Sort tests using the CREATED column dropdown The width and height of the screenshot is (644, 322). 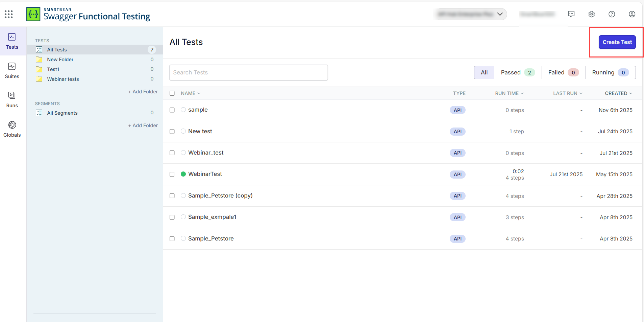[618, 93]
